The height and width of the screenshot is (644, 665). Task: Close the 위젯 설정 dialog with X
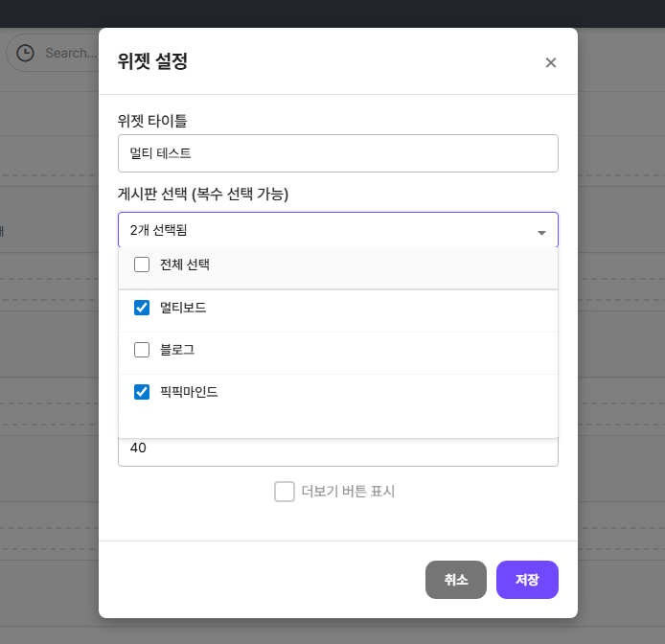click(x=550, y=62)
